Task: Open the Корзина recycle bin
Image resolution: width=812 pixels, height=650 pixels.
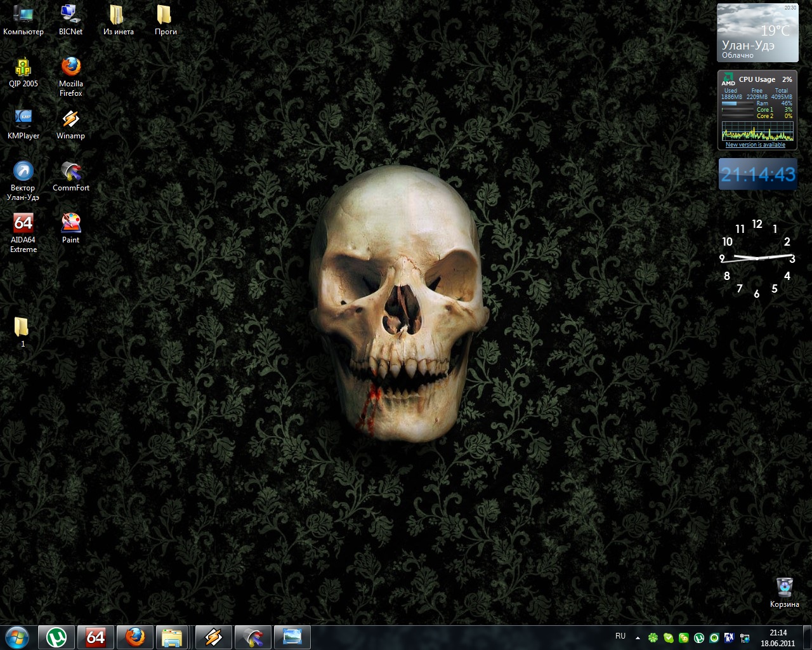Action: [784, 587]
